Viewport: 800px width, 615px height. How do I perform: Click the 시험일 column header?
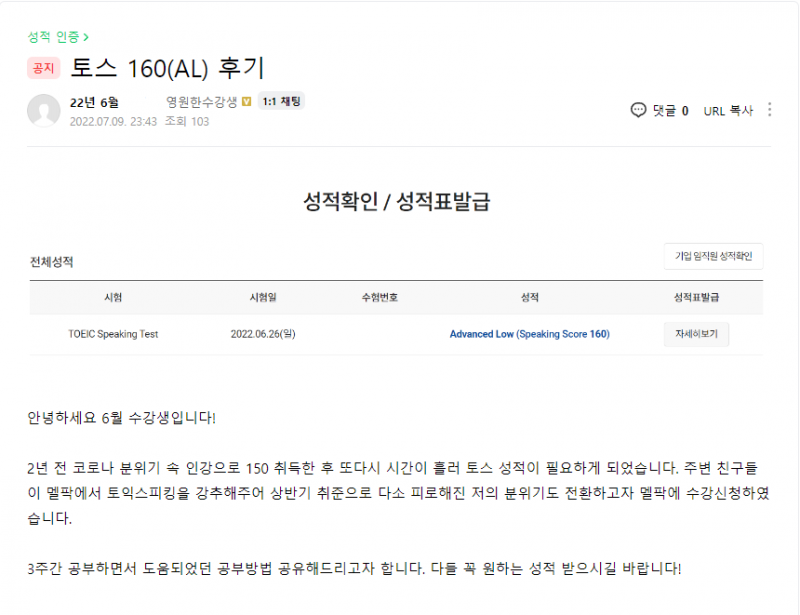point(264,297)
